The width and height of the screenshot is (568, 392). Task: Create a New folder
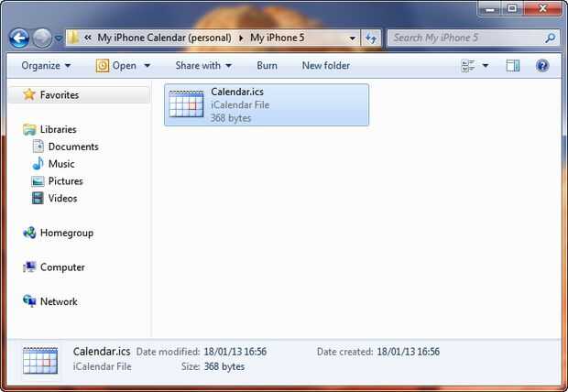326,66
